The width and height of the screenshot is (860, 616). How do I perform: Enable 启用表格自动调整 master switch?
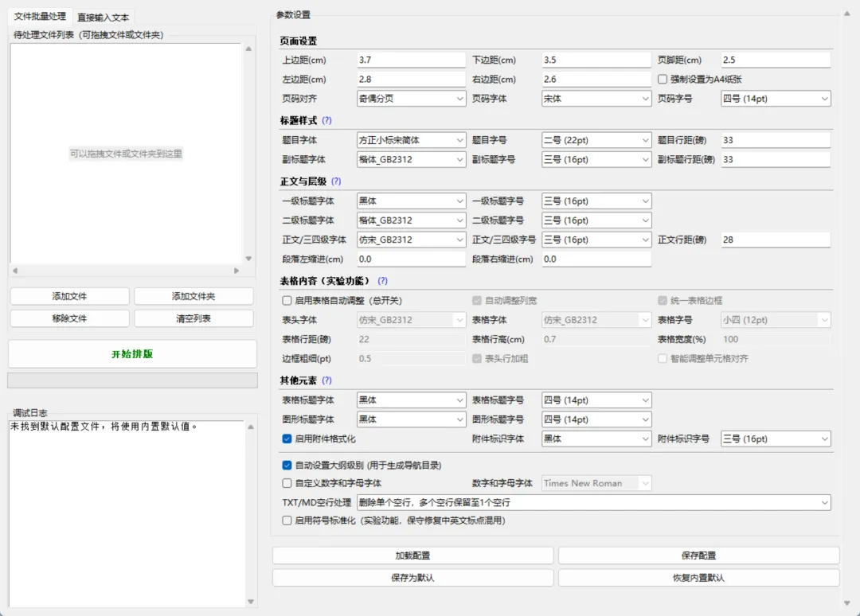pyautogui.click(x=287, y=300)
